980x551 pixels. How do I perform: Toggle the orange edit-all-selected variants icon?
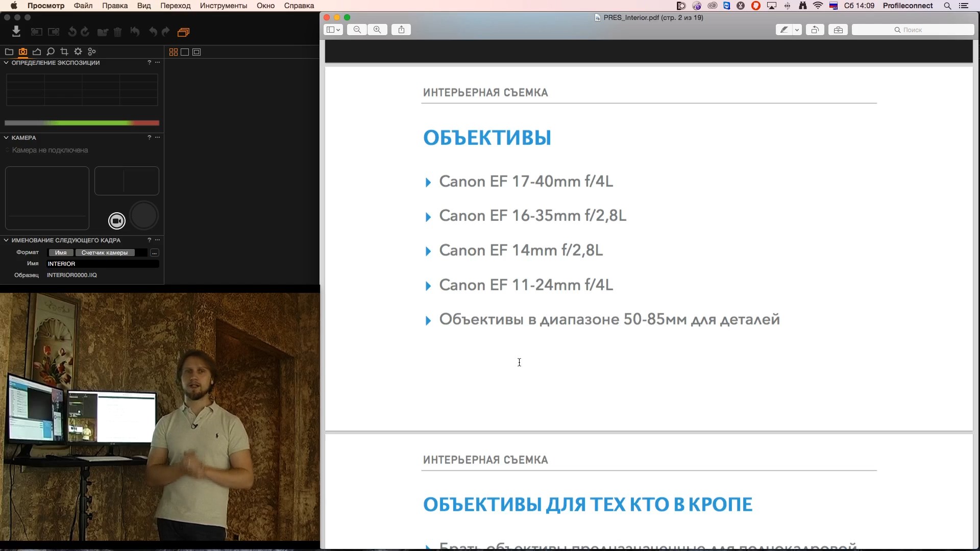[x=183, y=32]
